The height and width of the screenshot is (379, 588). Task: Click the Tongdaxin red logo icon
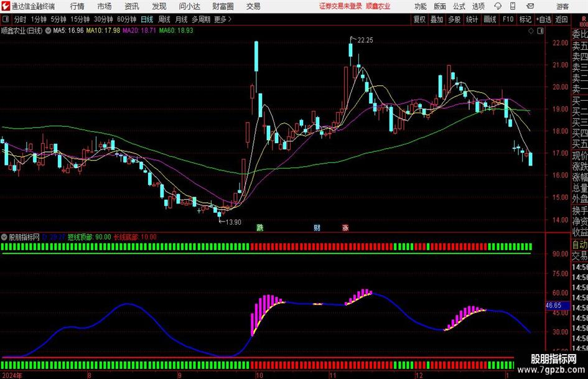(6, 6)
